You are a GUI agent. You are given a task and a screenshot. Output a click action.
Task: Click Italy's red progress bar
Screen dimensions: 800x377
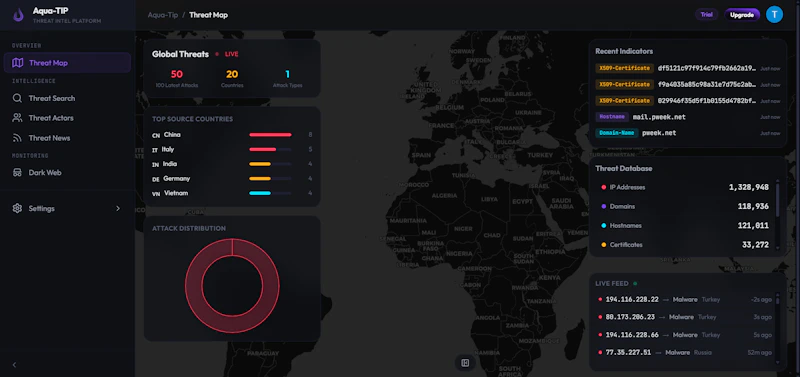tap(263, 149)
